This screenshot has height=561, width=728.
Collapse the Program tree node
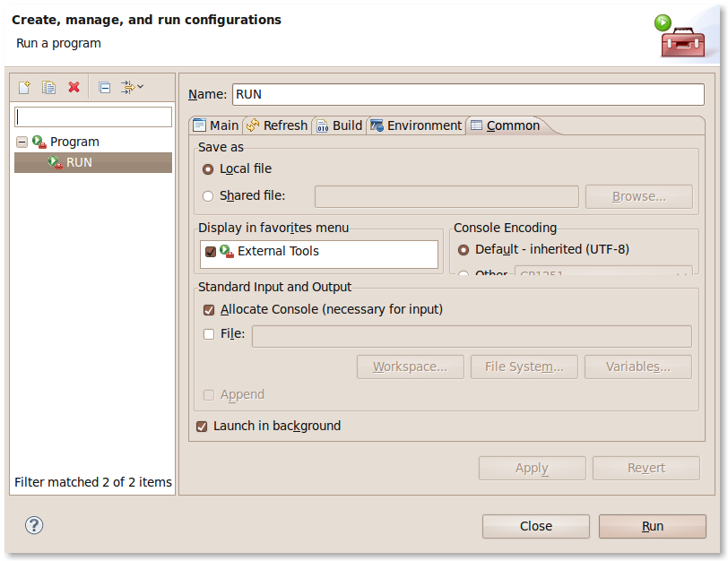tap(22, 142)
